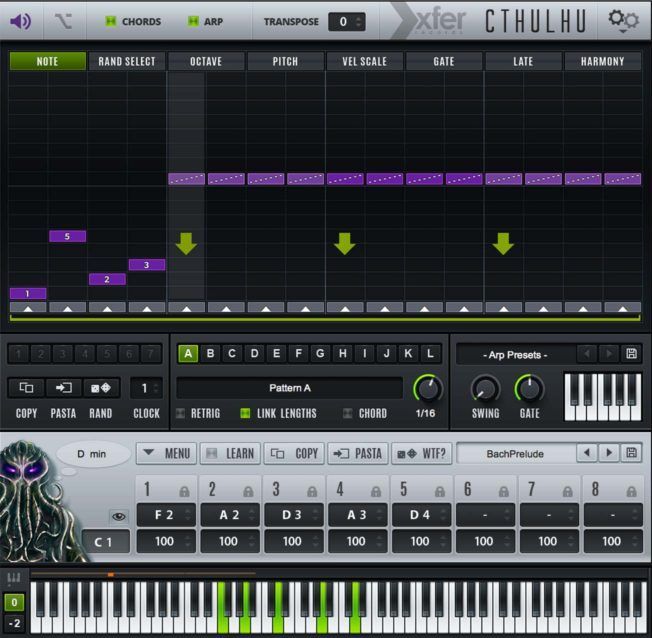Disable Link Lengths checkbox
The image size is (652, 638).
pyautogui.click(x=245, y=413)
